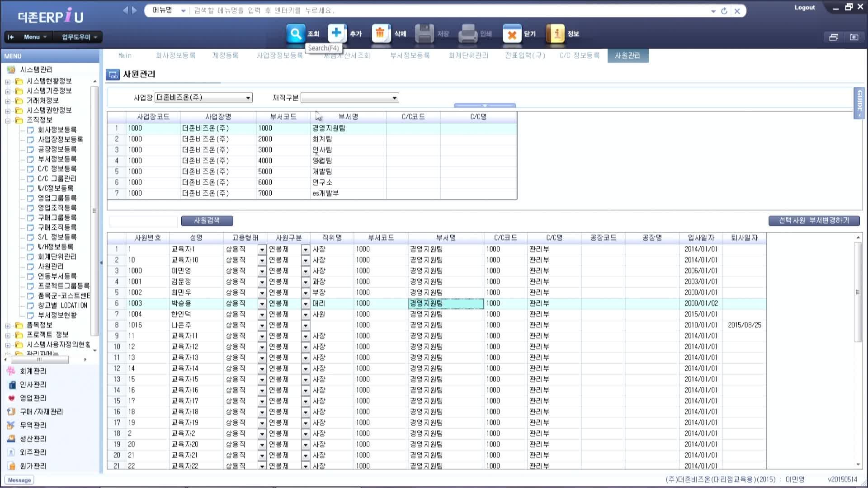Click the Message button in status bar
868x488 pixels.
tap(19, 480)
